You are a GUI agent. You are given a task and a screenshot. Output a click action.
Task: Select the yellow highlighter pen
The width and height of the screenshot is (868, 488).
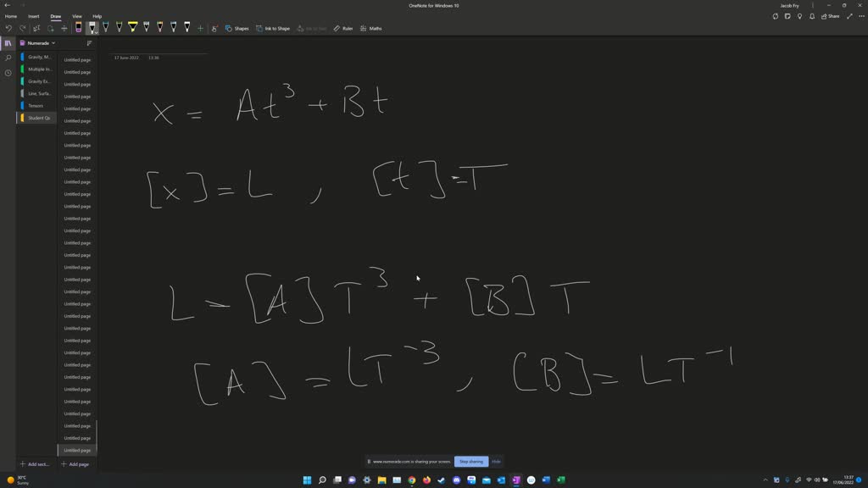132,28
